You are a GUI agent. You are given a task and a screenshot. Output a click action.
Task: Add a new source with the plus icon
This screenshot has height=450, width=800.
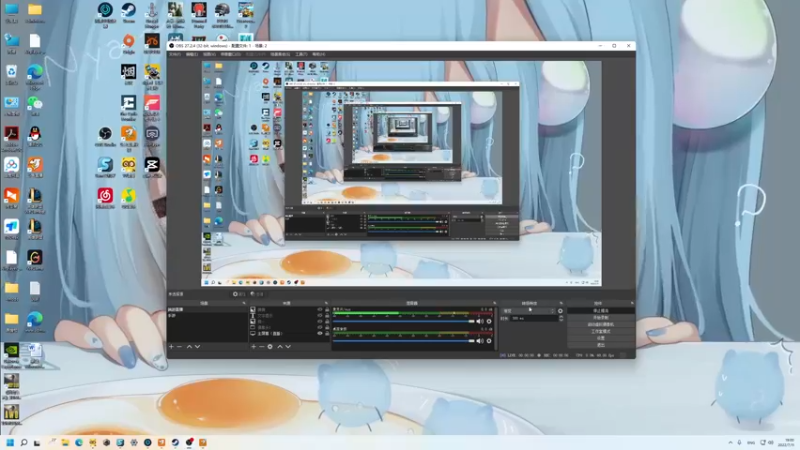point(254,346)
